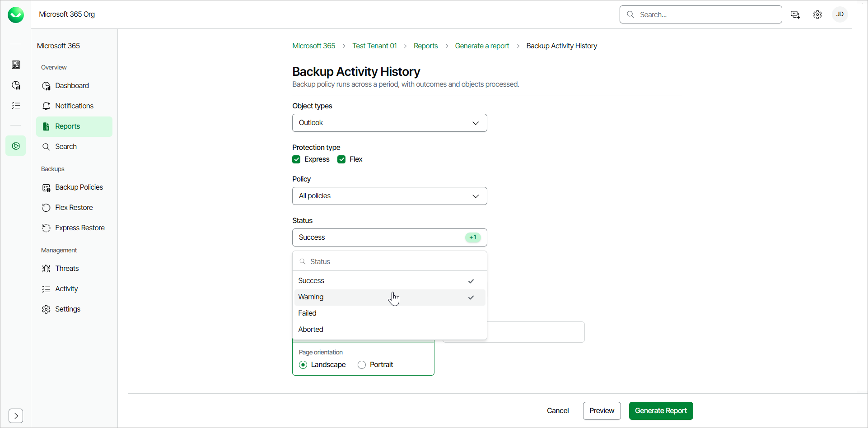868x428 pixels.
Task: Click the green app logo icon
Action: pos(16,15)
